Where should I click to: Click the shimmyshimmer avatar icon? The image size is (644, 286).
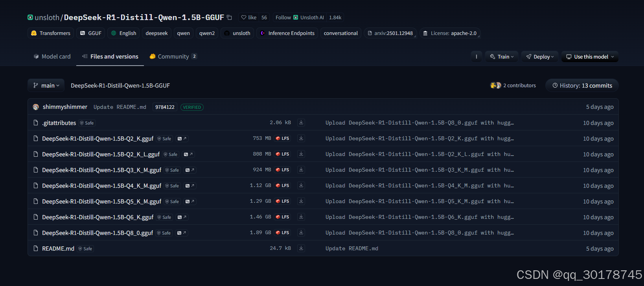(36, 107)
